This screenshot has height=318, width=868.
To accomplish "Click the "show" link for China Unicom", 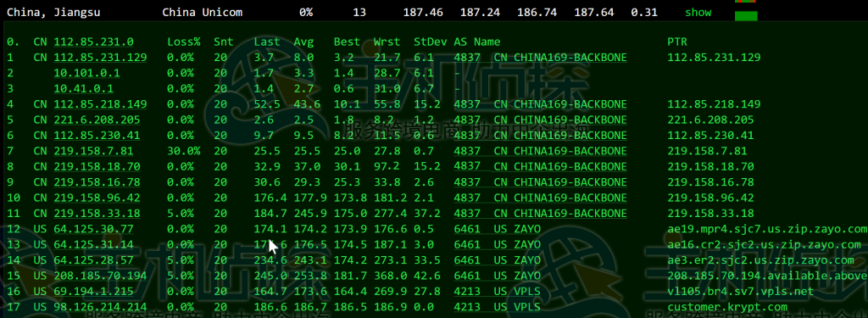I will [x=698, y=12].
